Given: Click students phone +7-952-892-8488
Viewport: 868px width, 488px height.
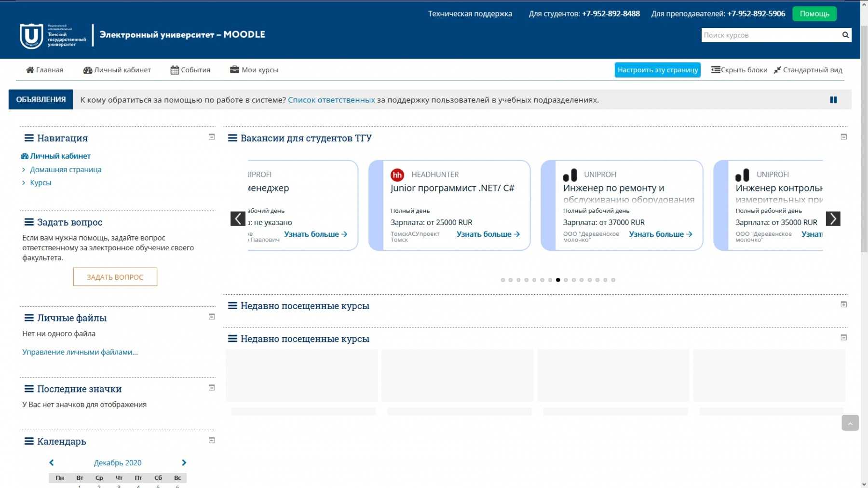Looking at the screenshot, I should point(611,14).
